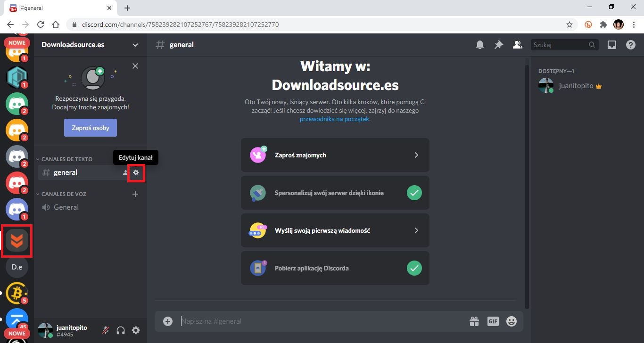Image resolution: width=644 pixels, height=343 pixels.
Task: Click Spersonalizuj swój serwer dzięki ikonie card
Action: 335,193
